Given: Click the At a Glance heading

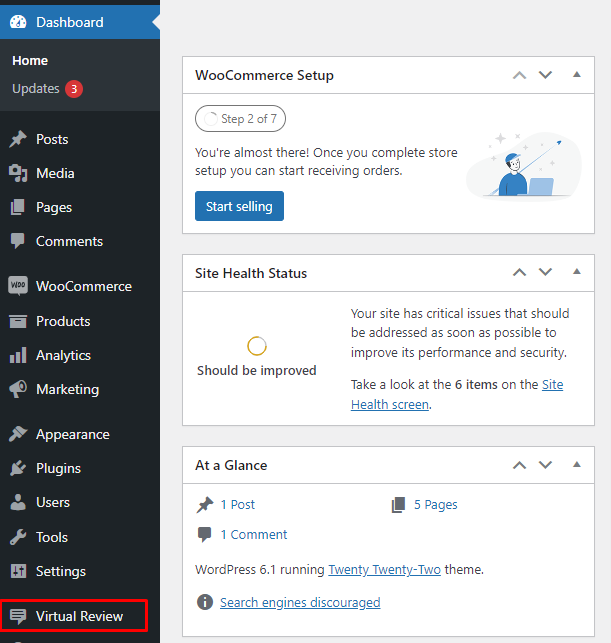Looking at the screenshot, I should click(x=231, y=465).
